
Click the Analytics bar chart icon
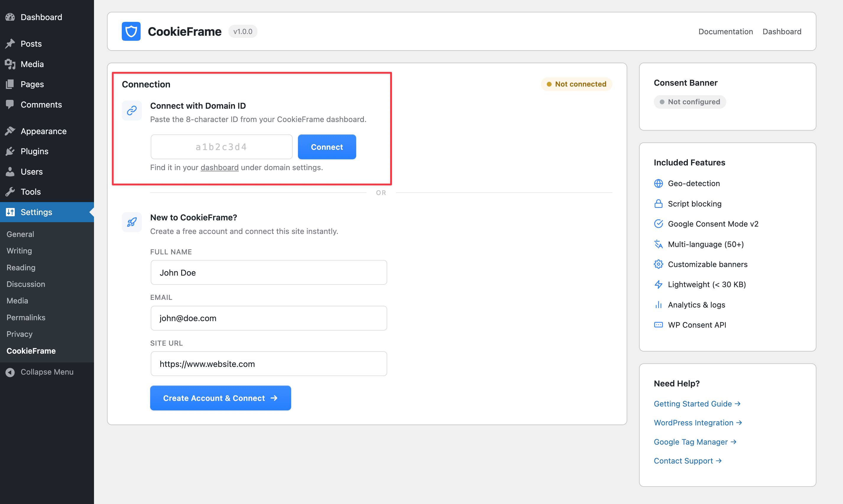point(658,305)
